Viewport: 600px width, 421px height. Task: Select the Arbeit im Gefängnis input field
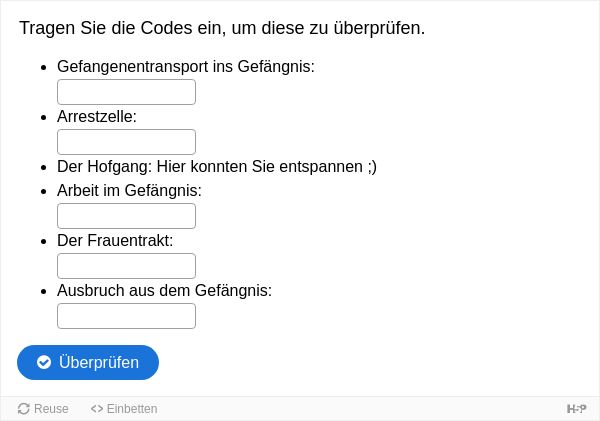[x=126, y=216]
